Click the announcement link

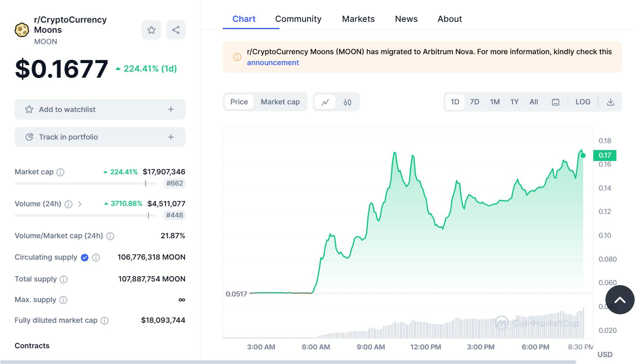click(x=273, y=63)
